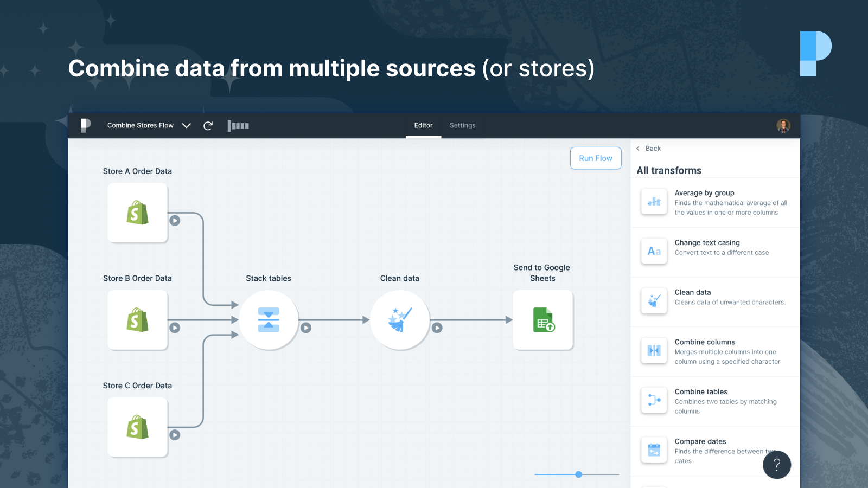This screenshot has height=488, width=868.
Task: Stay on the Editor tab
Action: pos(423,125)
